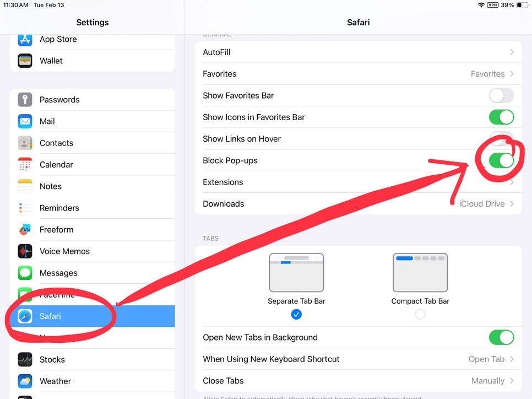Tap the 'Freeform' label in sidebar
532x399 pixels.
[x=56, y=230]
